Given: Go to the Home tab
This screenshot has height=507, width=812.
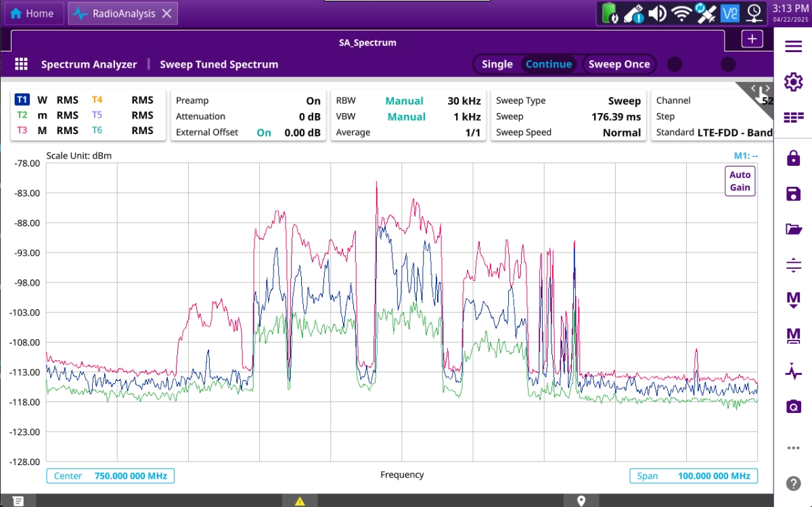Looking at the screenshot, I should [32, 14].
